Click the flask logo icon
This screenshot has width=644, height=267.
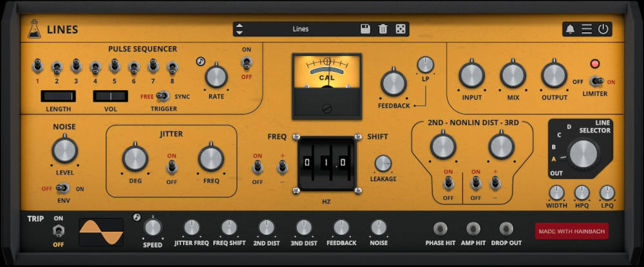click(33, 29)
